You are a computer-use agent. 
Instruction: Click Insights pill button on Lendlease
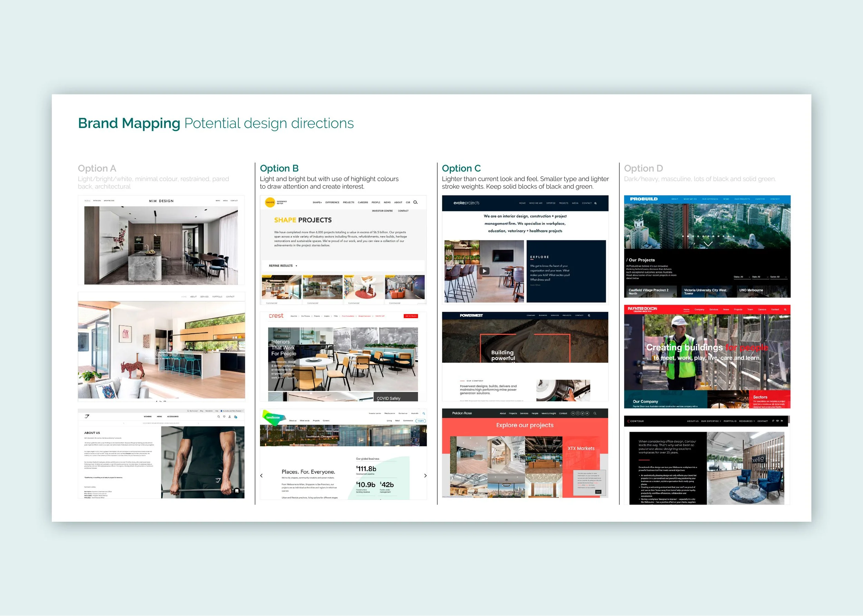point(421,421)
